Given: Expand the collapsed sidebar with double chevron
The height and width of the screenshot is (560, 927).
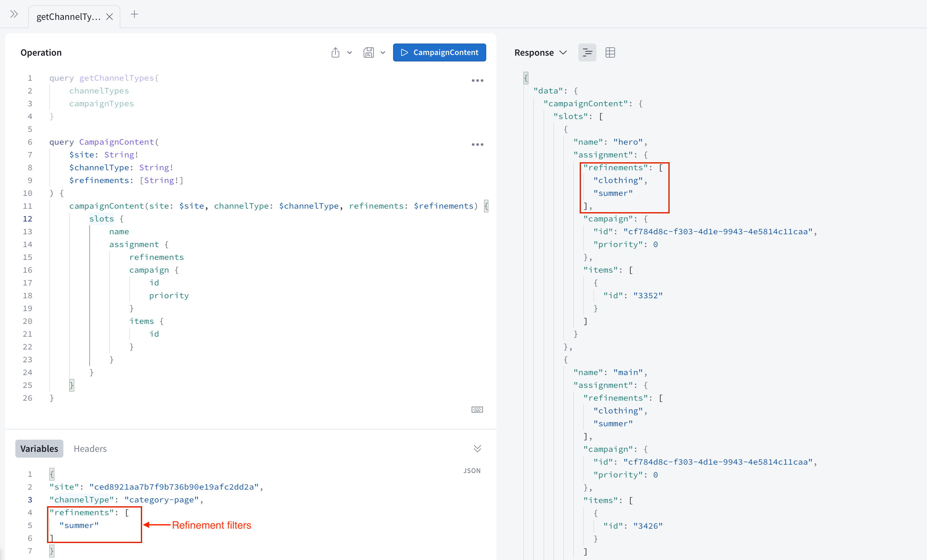Looking at the screenshot, I should (14, 14).
